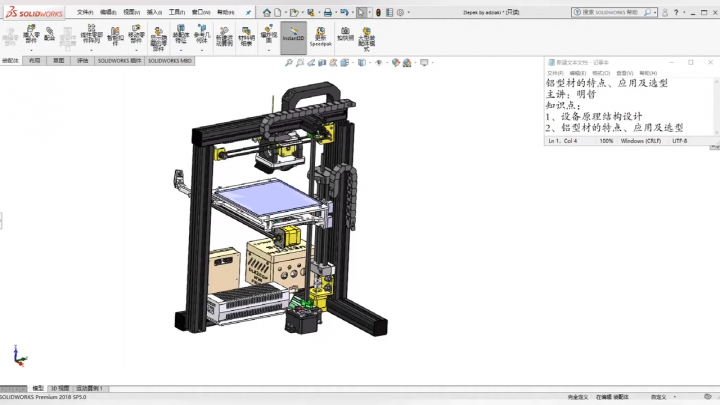The height and width of the screenshot is (405, 720).
Task: Click Large Assembly Mode tool
Action: (x=366, y=39)
